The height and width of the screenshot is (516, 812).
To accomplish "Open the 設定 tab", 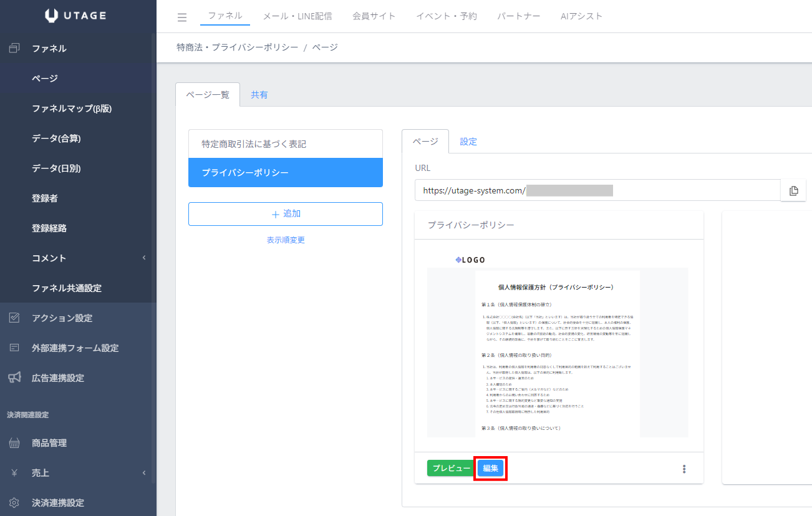I will (x=468, y=142).
